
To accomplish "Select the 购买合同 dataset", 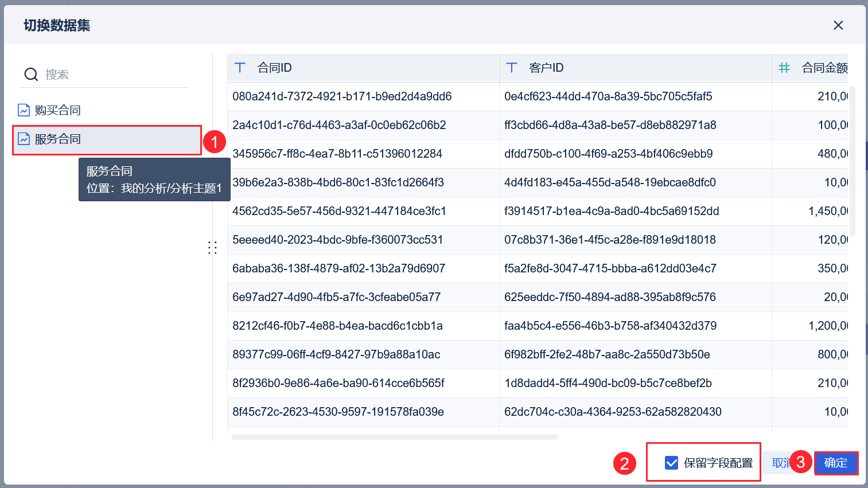I will [x=107, y=110].
